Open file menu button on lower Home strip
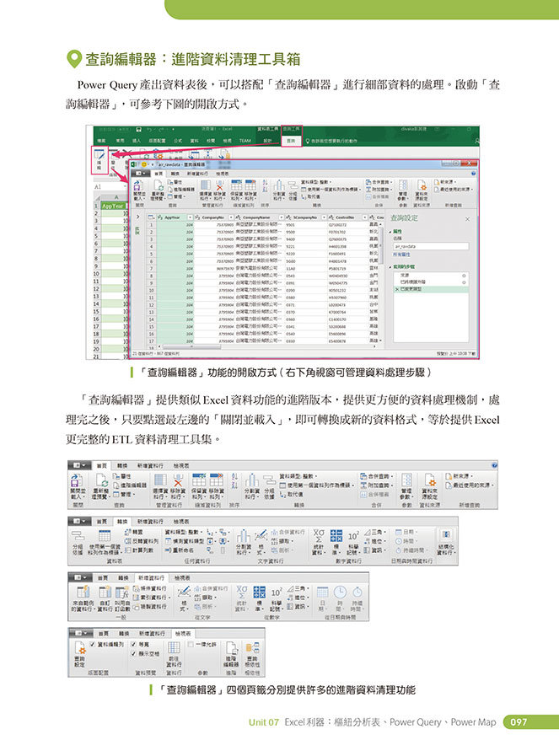 [79, 465]
